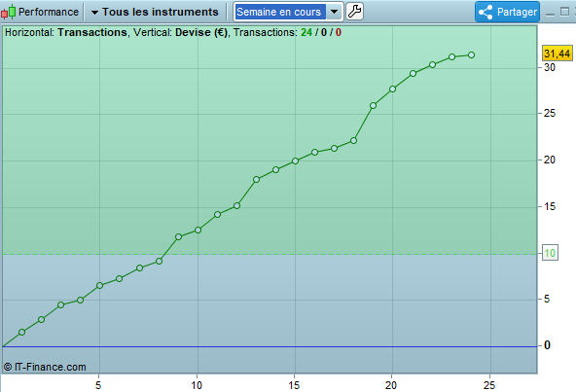Click the last data point at transaction 24
The width and height of the screenshot is (576, 392).
pyautogui.click(x=471, y=55)
